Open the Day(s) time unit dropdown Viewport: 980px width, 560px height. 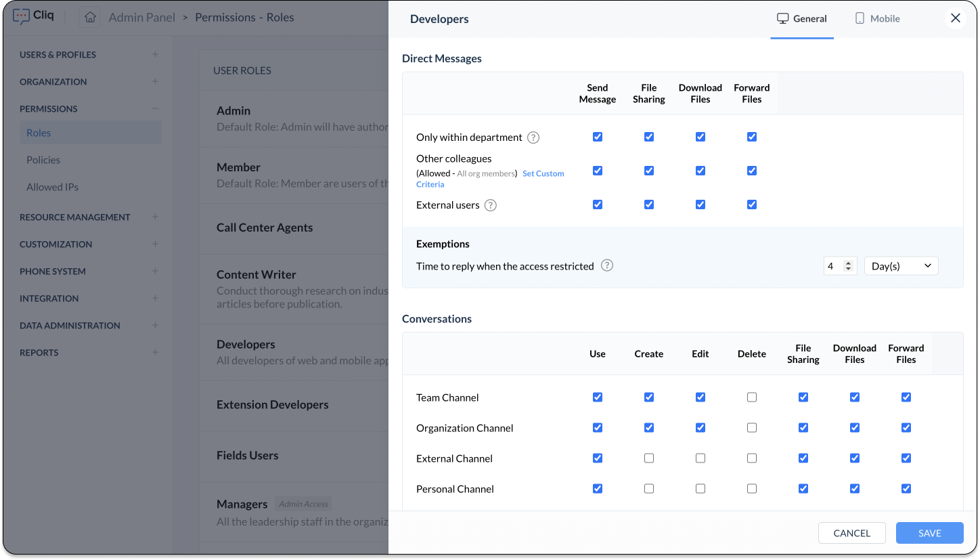(x=901, y=266)
